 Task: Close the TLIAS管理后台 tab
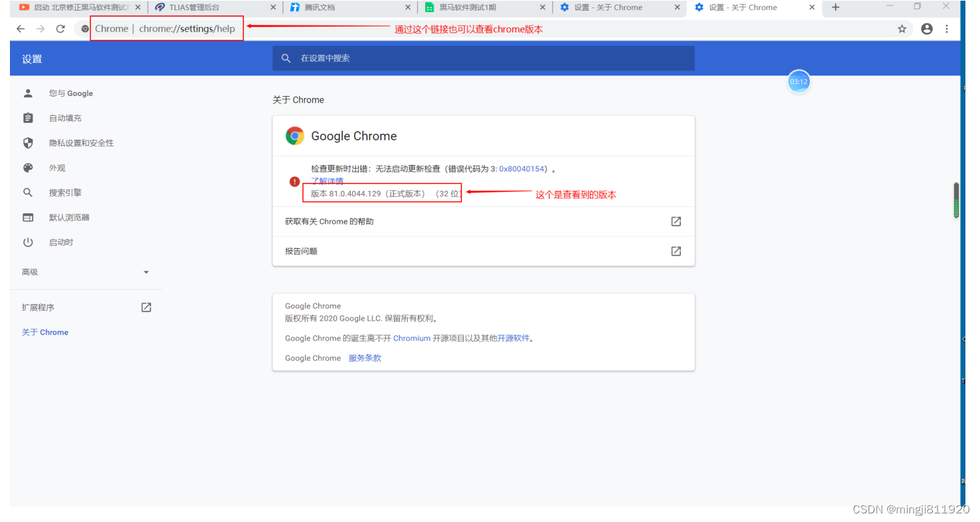pos(273,7)
